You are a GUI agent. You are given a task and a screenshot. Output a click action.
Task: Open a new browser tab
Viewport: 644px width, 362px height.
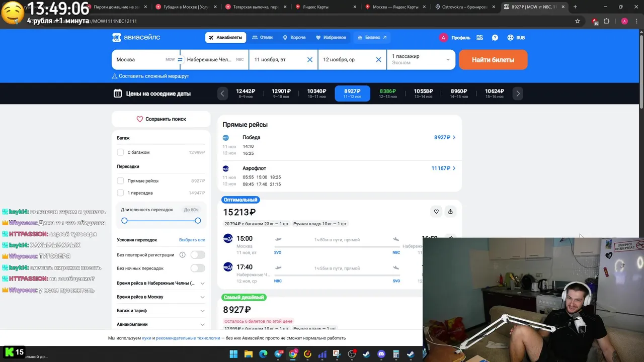pos(575,7)
